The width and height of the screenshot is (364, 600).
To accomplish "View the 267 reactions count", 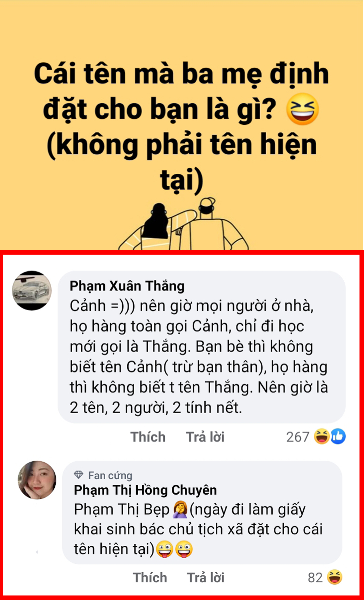I will (298, 437).
